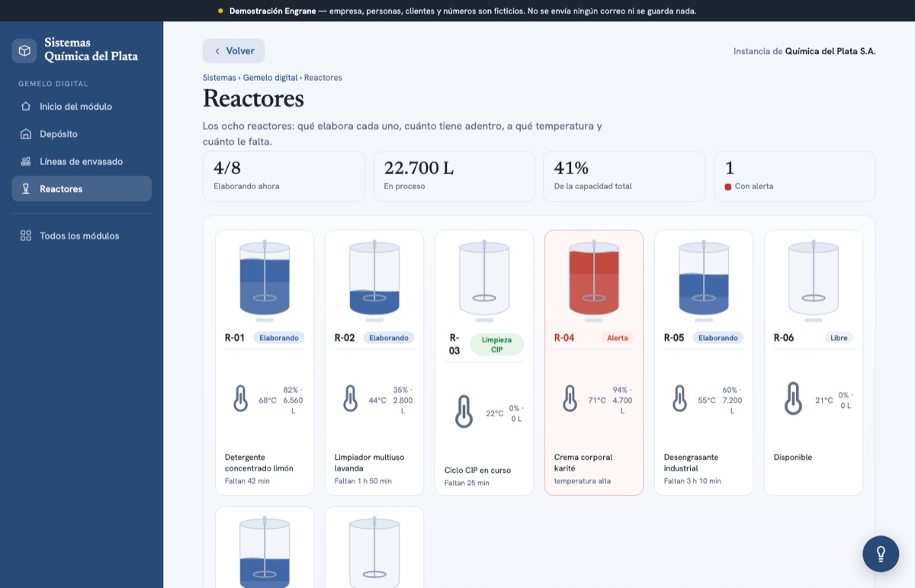Click the R-01 thermometer icon

click(x=241, y=398)
